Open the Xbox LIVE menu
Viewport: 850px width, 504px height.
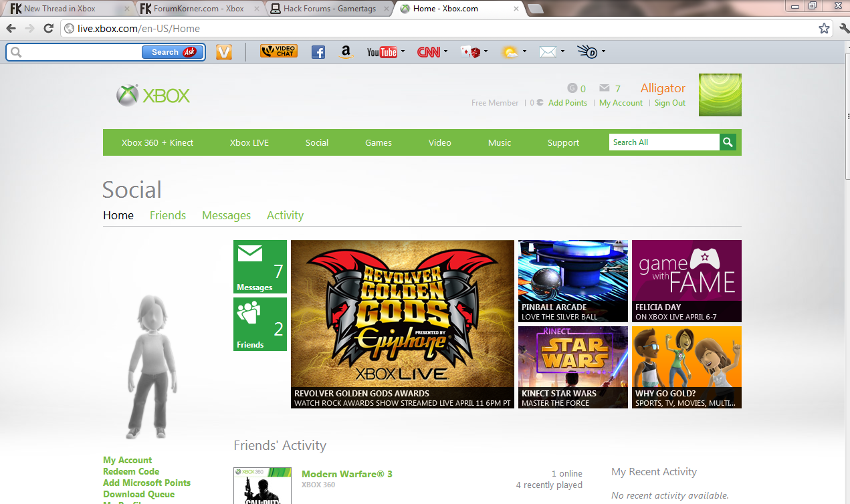click(x=249, y=142)
